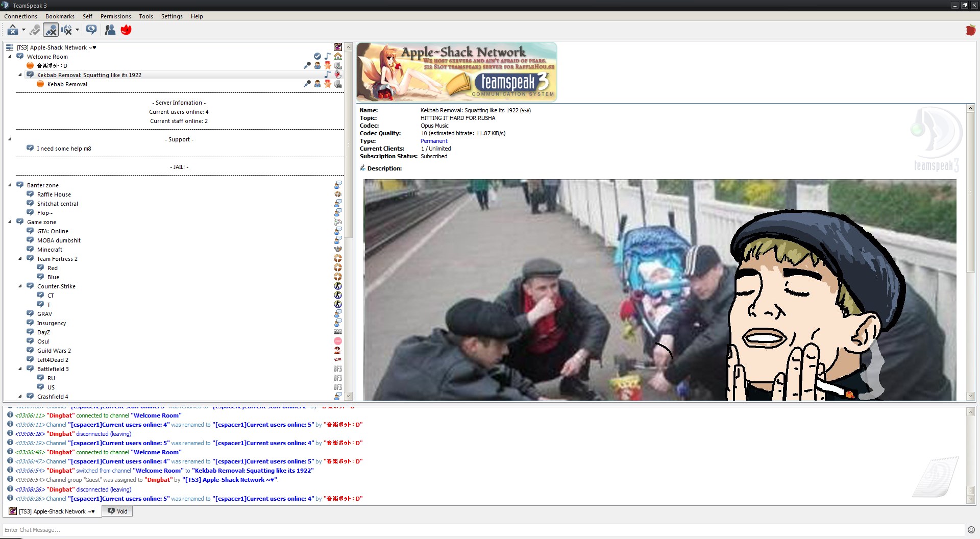Collapse the Welcome Room channel
980x539 pixels.
(x=10, y=57)
